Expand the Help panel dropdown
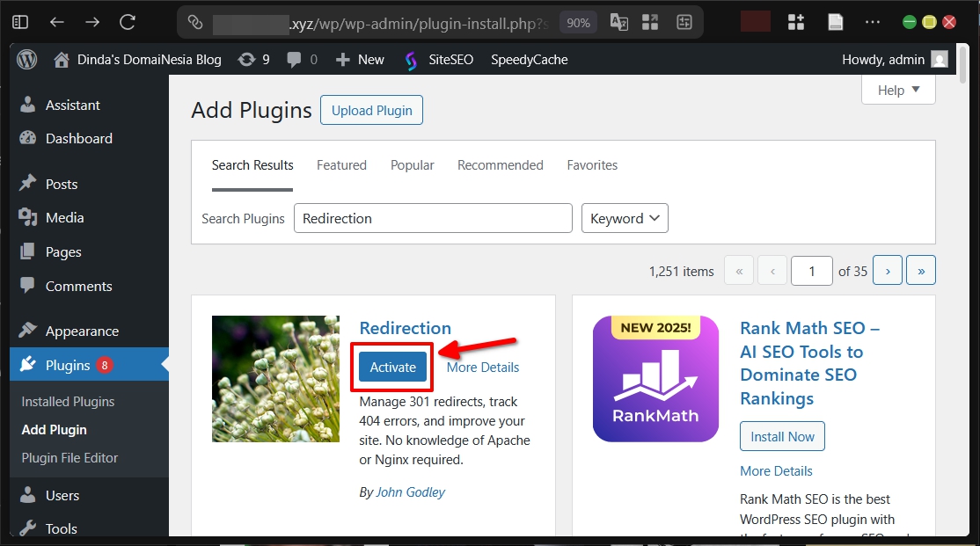 click(x=897, y=90)
